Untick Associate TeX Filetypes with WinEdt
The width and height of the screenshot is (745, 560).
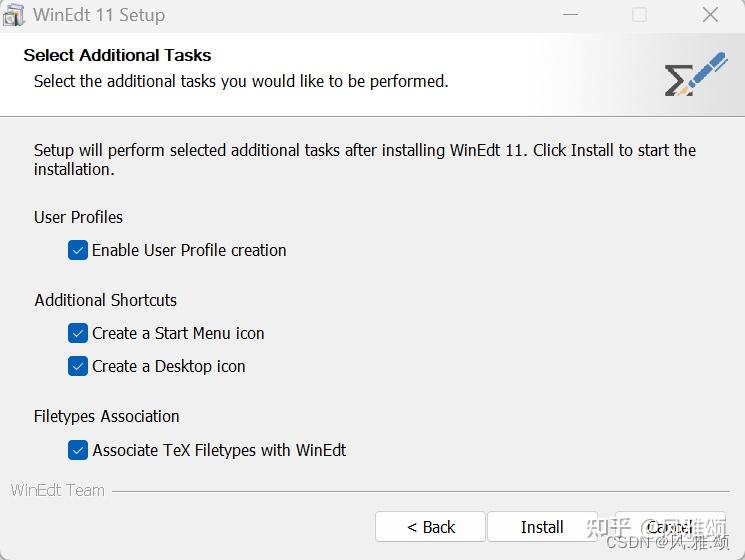coord(78,450)
